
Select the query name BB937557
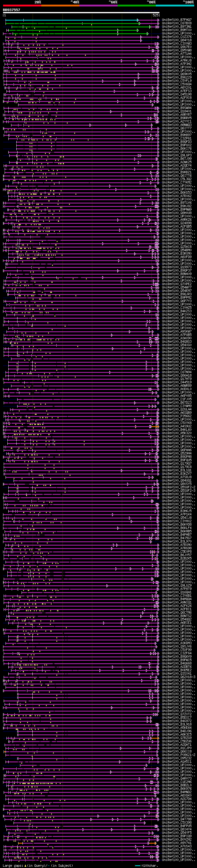[x=11, y=10]
